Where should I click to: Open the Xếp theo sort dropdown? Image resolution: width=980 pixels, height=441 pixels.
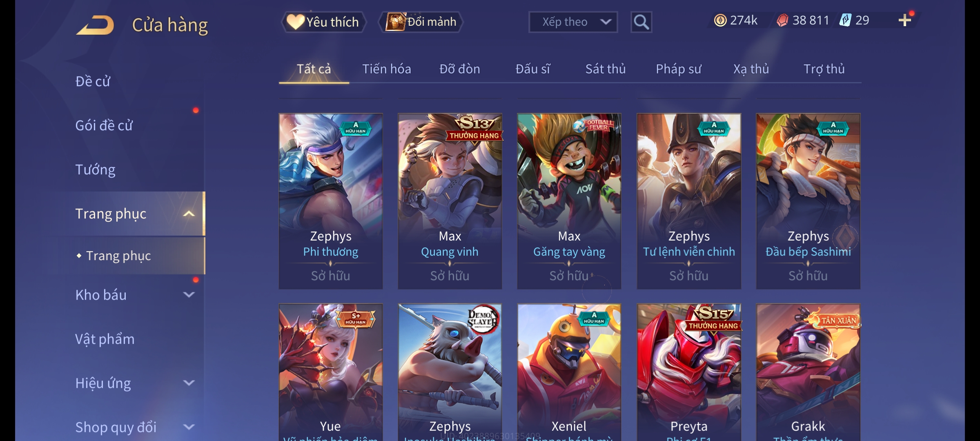(x=573, y=22)
